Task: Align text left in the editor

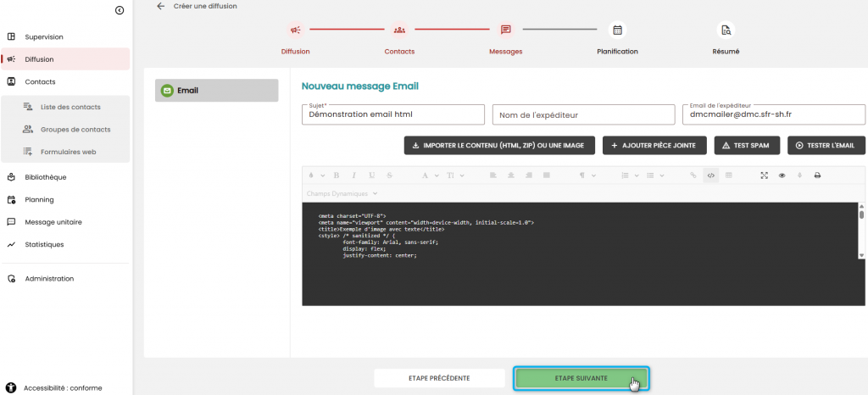Action: coord(492,175)
